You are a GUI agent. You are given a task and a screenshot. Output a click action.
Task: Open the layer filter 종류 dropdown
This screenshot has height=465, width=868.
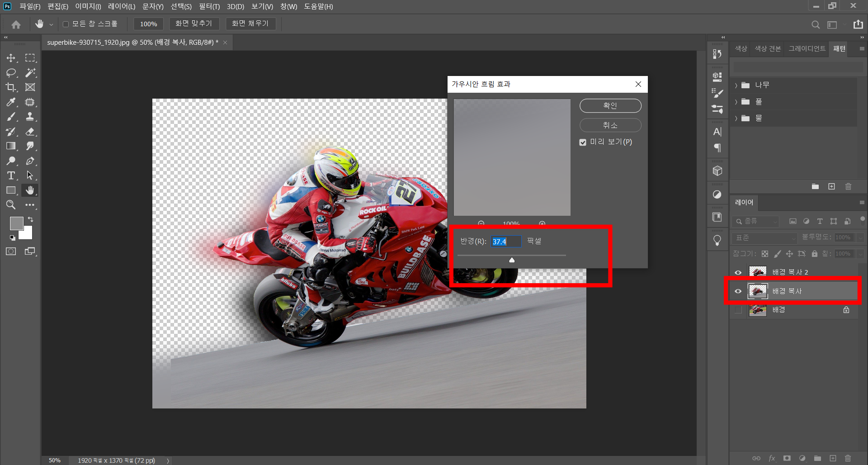pyautogui.click(x=755, y=221)
